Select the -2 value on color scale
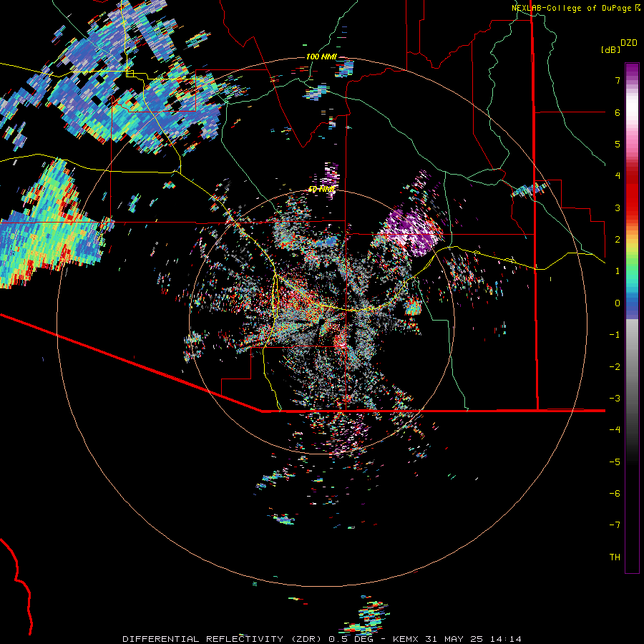 pos(615,367)
